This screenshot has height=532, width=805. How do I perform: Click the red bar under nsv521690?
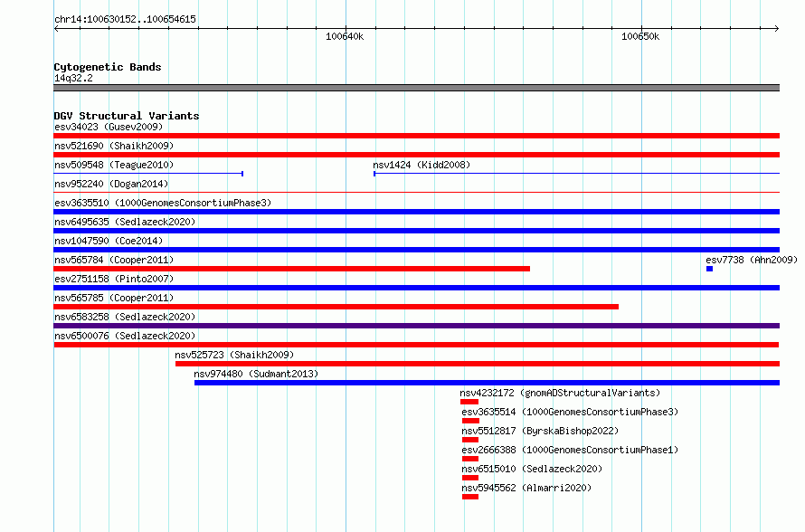pos(416,155)
